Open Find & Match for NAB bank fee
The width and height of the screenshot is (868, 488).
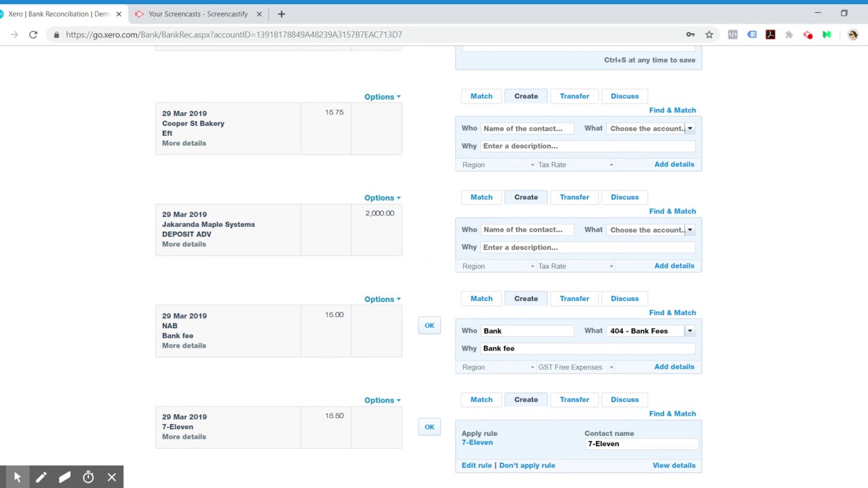click(672, 312)
